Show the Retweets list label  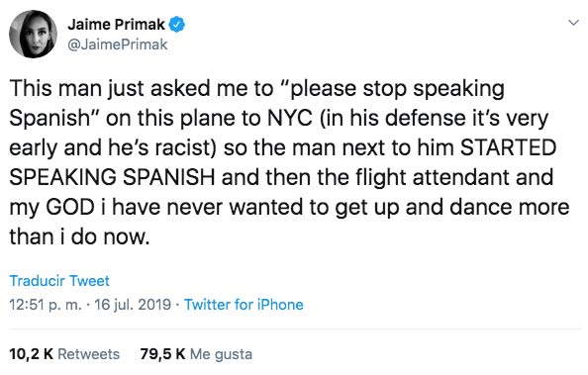pyautogui.click(x=89, y=354)
